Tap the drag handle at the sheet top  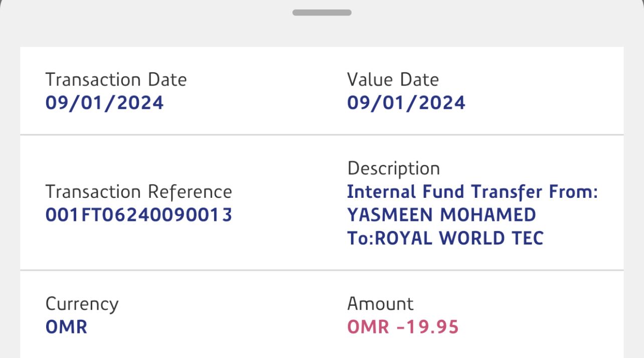[x=321, y=13]
